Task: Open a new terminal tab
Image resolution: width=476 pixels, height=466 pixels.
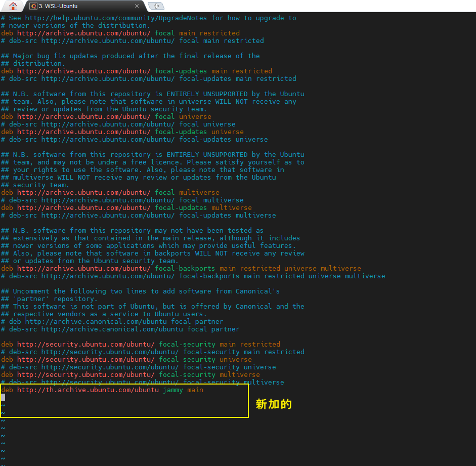Action: tap(156, 6)
